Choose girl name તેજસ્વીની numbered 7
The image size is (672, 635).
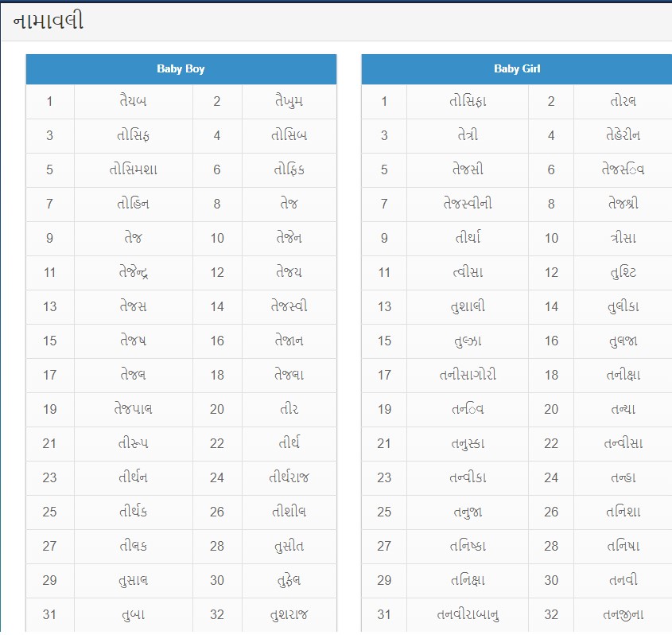(468, 204)
